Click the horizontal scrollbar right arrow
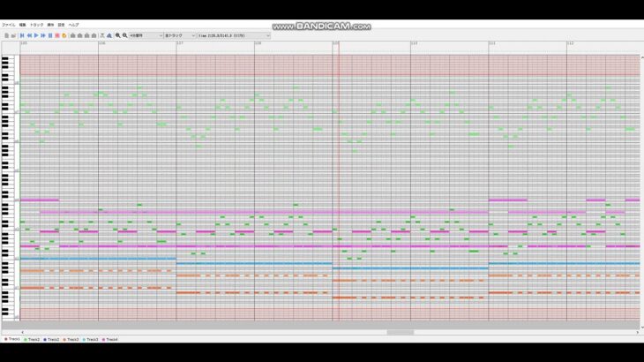Viewport: 644px width, 362px height. pos(638,332)
